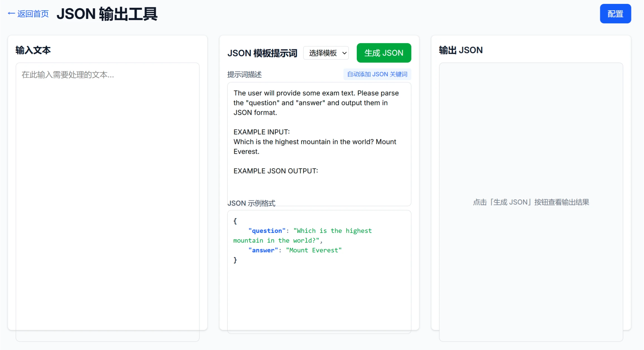Image resolution: width=644 pixels, height=350 pixels.
Task: Click the chevron arrow in 选择模板 selector
Action: pyautogui.click(x=344, y=53)
